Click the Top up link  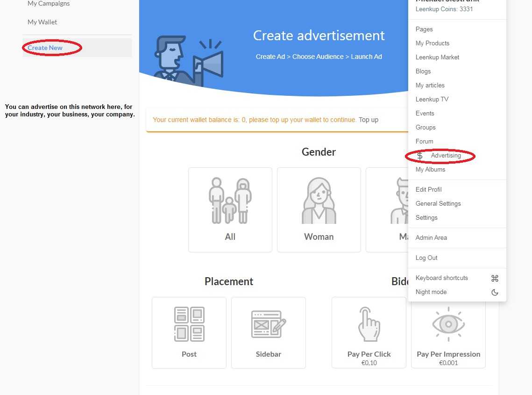pyautogui.click(x=369, y=120)
